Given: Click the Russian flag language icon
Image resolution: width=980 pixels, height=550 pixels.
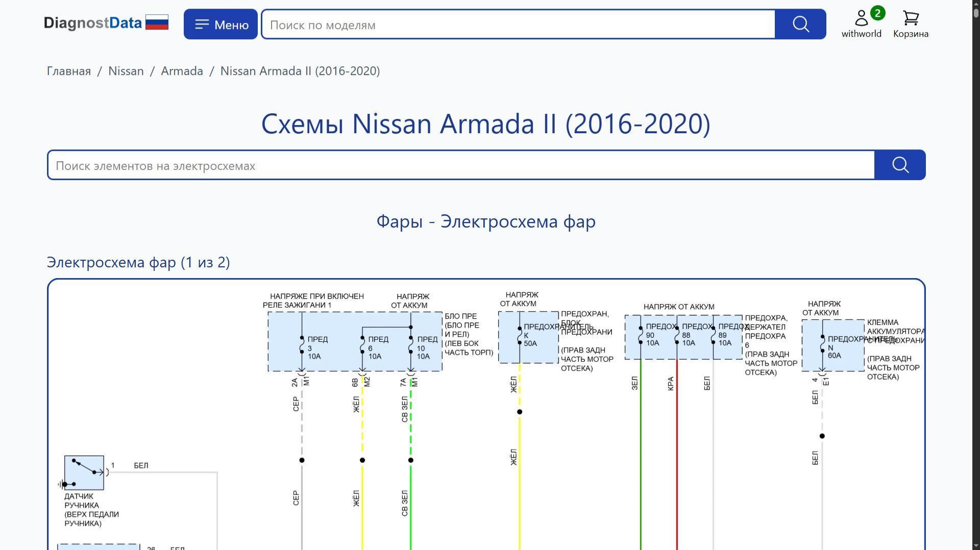Looking at the screenshot, I should point(157,22).
